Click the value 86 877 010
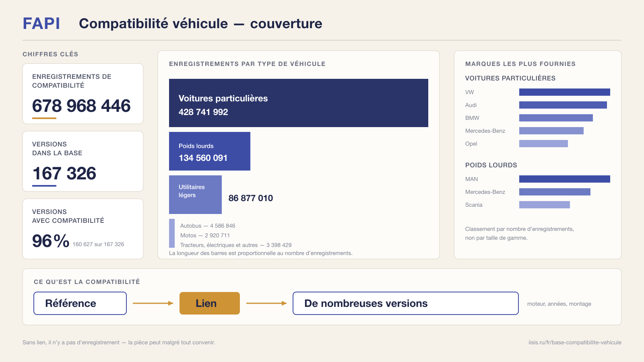 [251, 198]
